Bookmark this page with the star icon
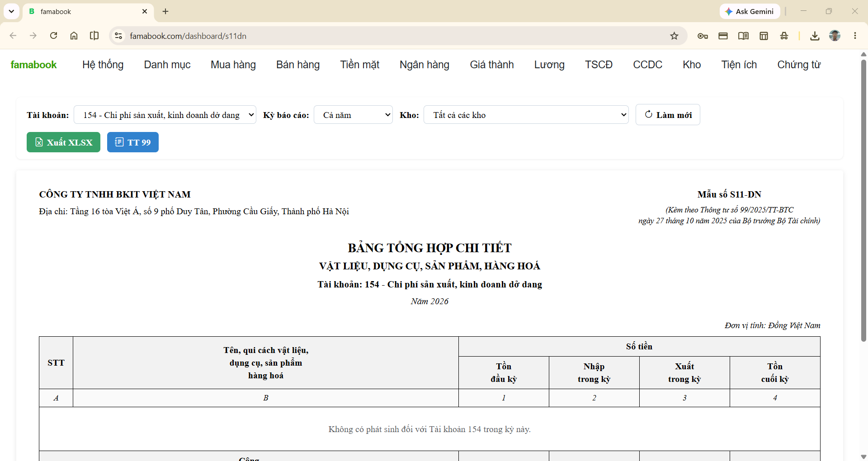The image size is (868, 461). [x=674, y=36]
